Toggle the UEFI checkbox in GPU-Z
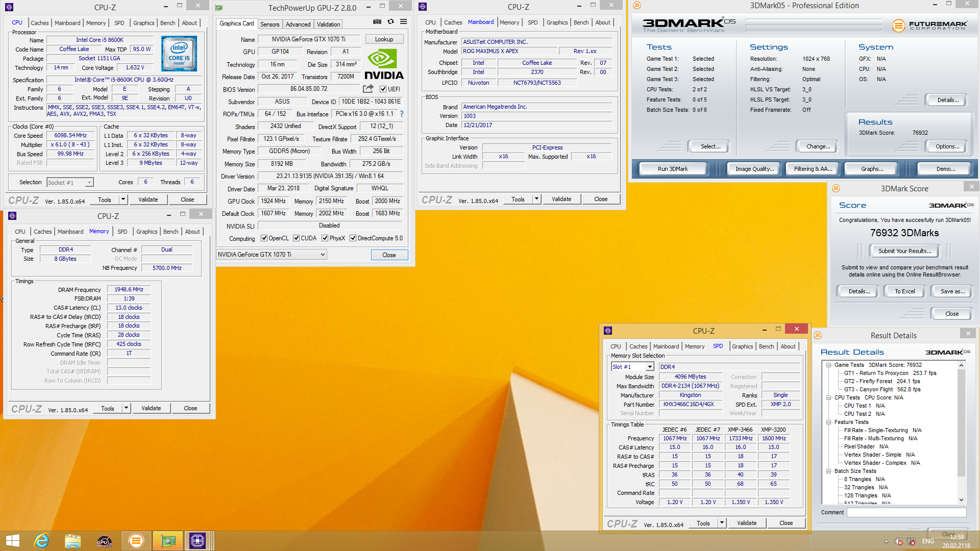980x551 pixels. tap(383, 89)
